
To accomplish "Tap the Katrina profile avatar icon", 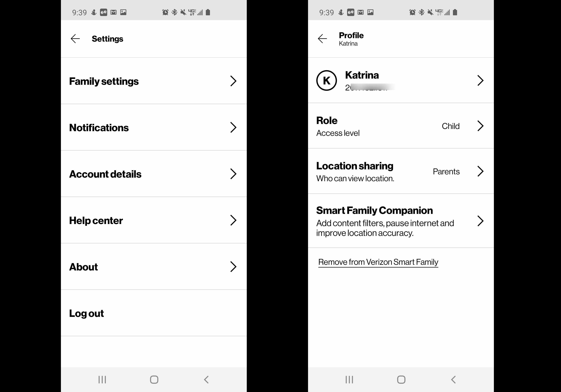I will (327, 80).
